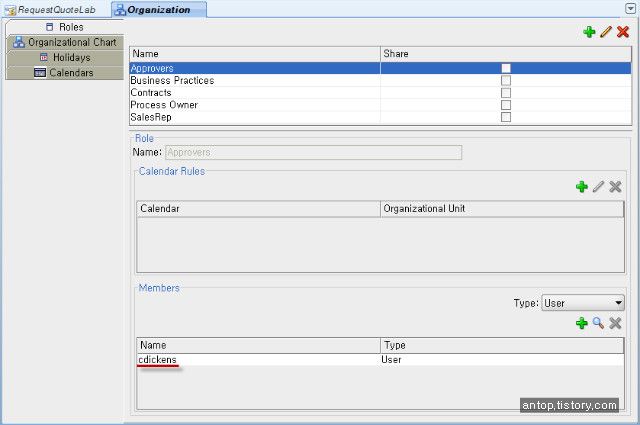Select the Process Owner role
The height and width of the screenshot is (425, 640).
pos(380,105)
